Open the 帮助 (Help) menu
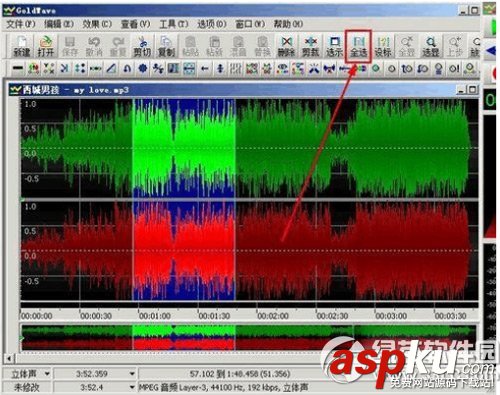Screen dimensions: 500x395 point(288,24)
